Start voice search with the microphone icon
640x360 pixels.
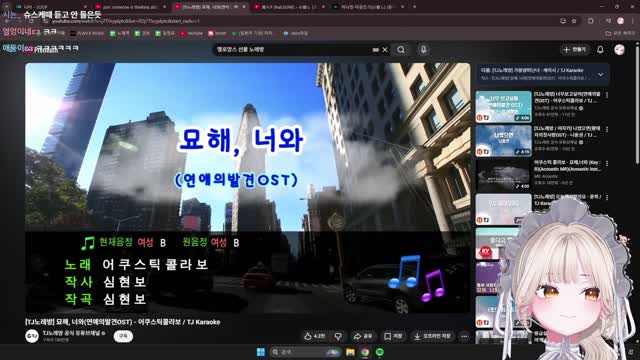coord(424,50)
